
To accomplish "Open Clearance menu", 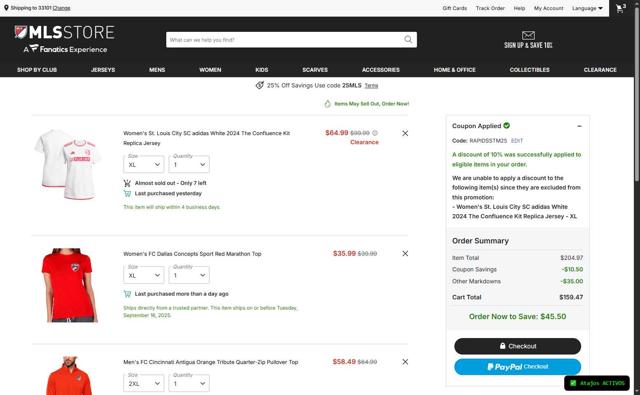I will [600, 70].
